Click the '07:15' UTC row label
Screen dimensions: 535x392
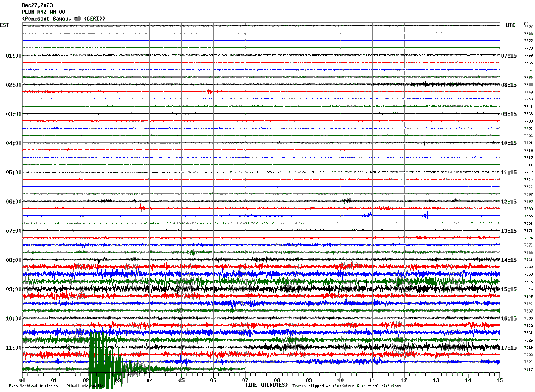pyautogui.click(x=509, y=56)
